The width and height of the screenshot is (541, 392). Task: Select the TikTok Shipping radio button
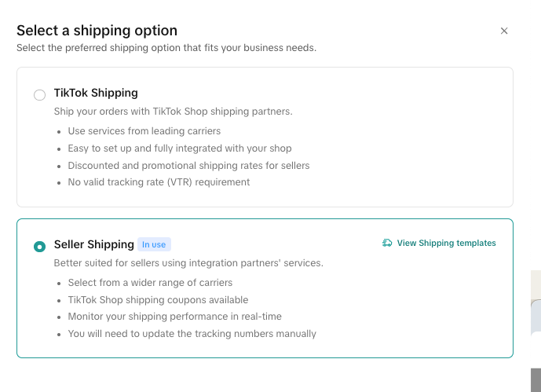[x=40, y=95]
